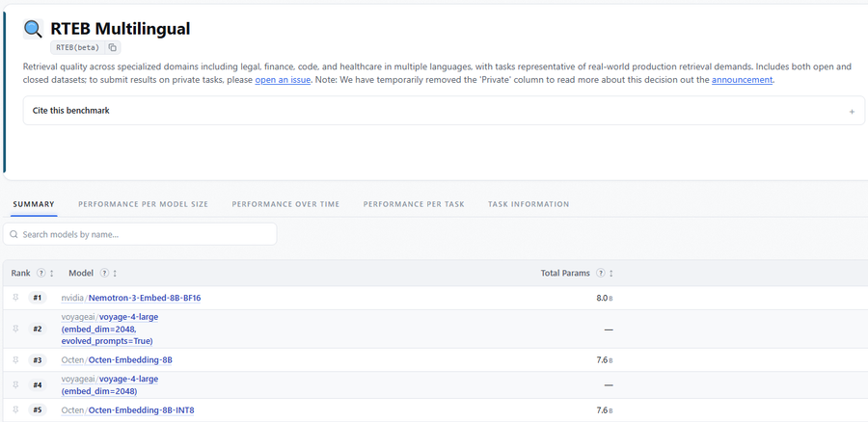Viewport: 868px width, 422px height.
Task: Sort table by Model column arrows
Action: 115,274
